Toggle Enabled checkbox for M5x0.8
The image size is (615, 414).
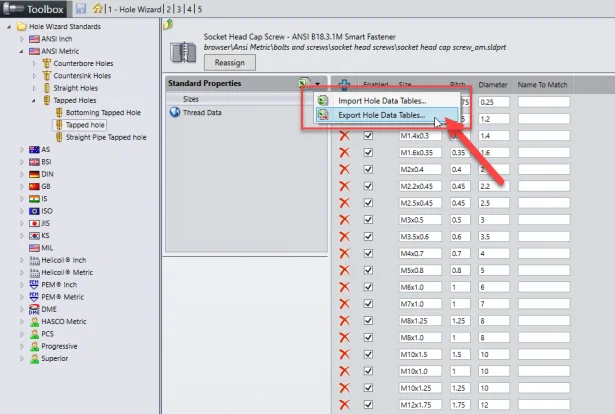[x=368, y=270]
